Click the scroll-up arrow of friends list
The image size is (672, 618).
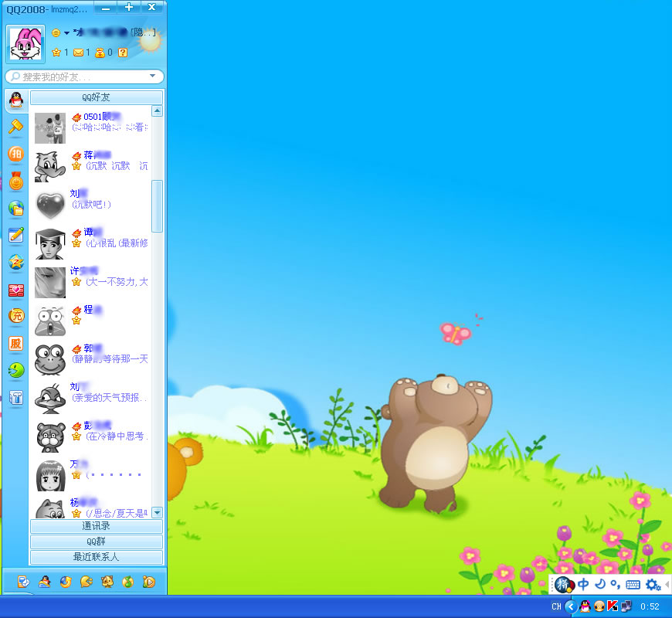[x=158, y=111]
